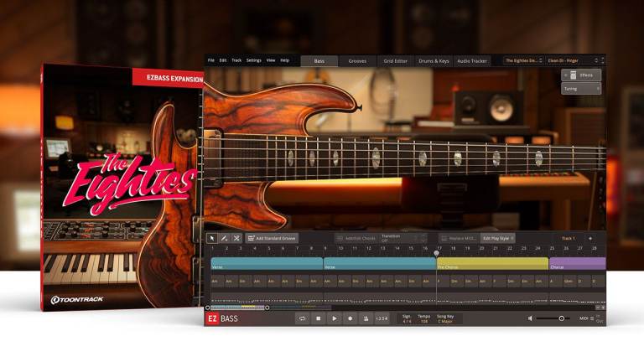
Task: Add a new track with plus icon
Action: click(x=589, y=238)
